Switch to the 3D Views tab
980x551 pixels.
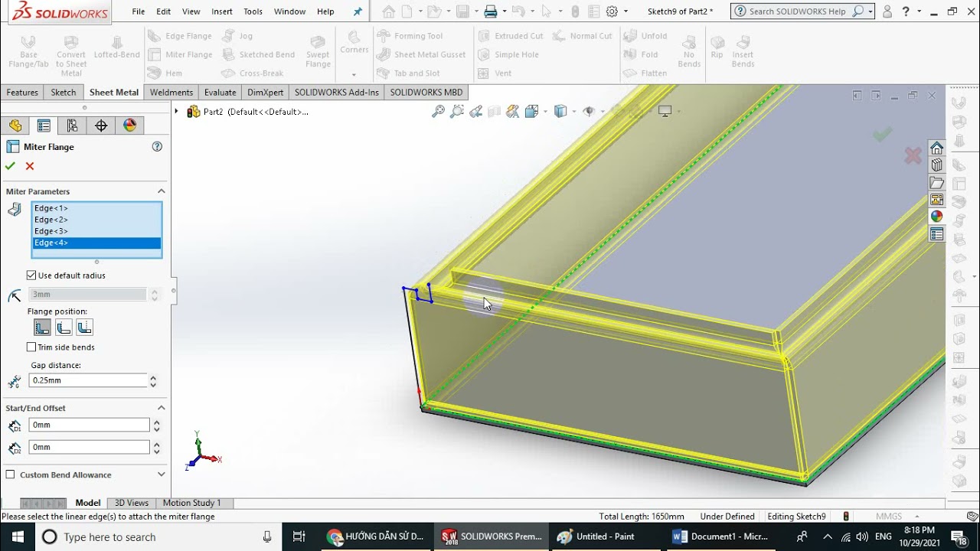coord(132,503)
